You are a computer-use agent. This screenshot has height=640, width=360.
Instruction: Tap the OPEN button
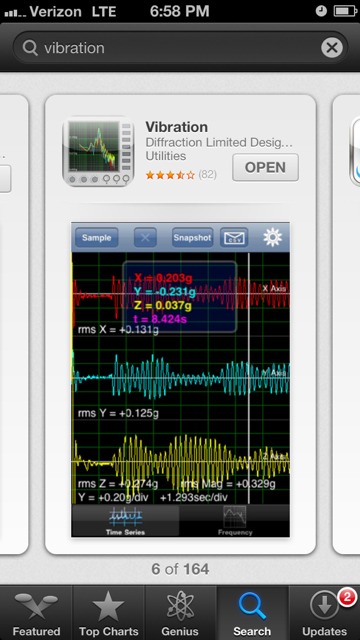click(265, 167)
